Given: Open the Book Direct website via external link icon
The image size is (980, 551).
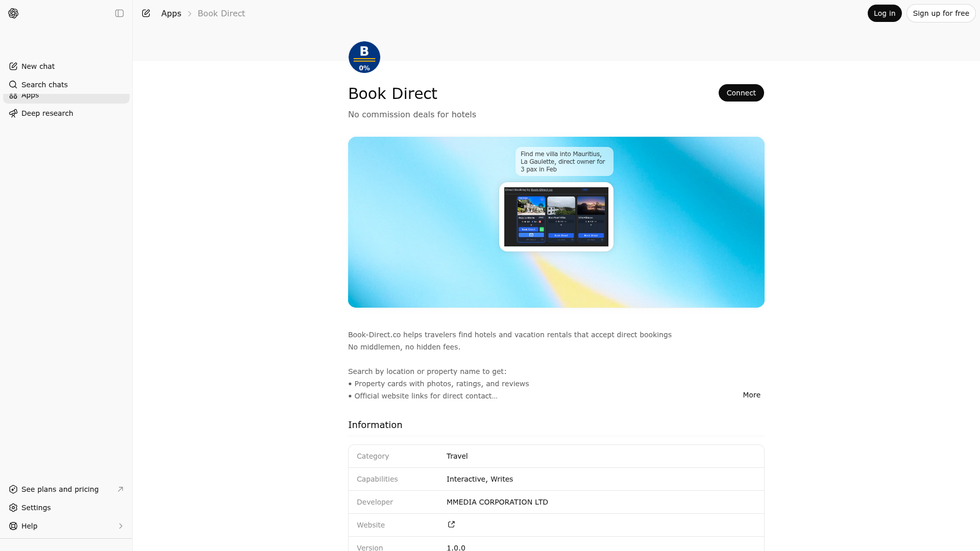Looking at the screenshot, I should pos(451,524).
